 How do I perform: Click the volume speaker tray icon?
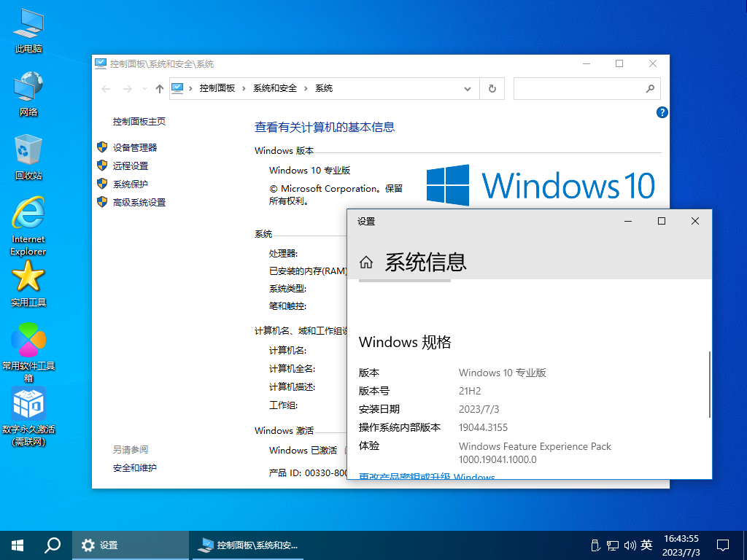(x=630, y=545)
